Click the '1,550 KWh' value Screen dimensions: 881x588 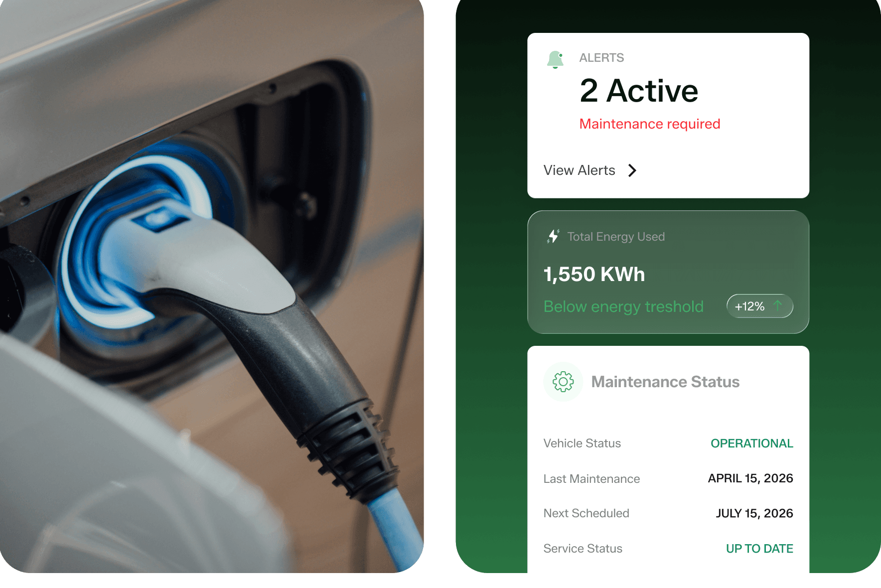tap(594, 275)
